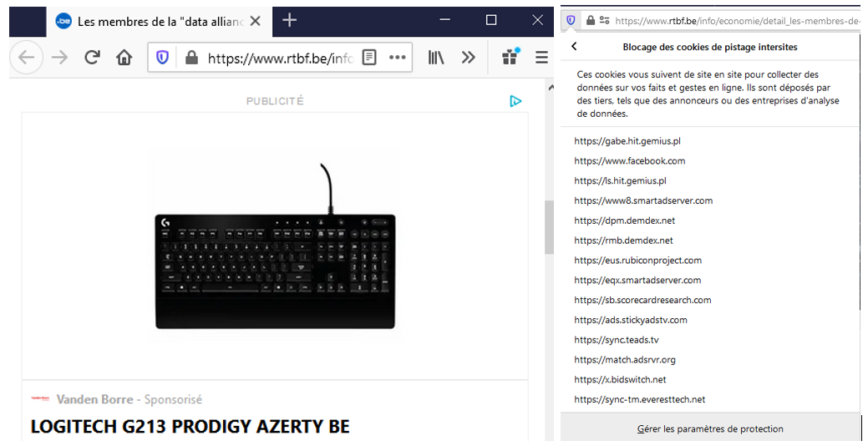The height and width of the screenshot is (446, 868).
Task: Click the Logitech keyboard ad image
Action: [x=275, y=246]
